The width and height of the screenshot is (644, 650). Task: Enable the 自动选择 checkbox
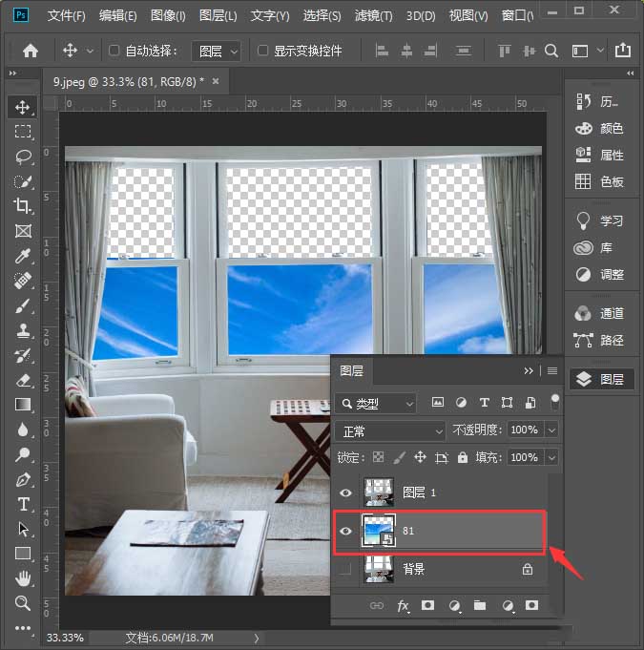pos(114,51)
